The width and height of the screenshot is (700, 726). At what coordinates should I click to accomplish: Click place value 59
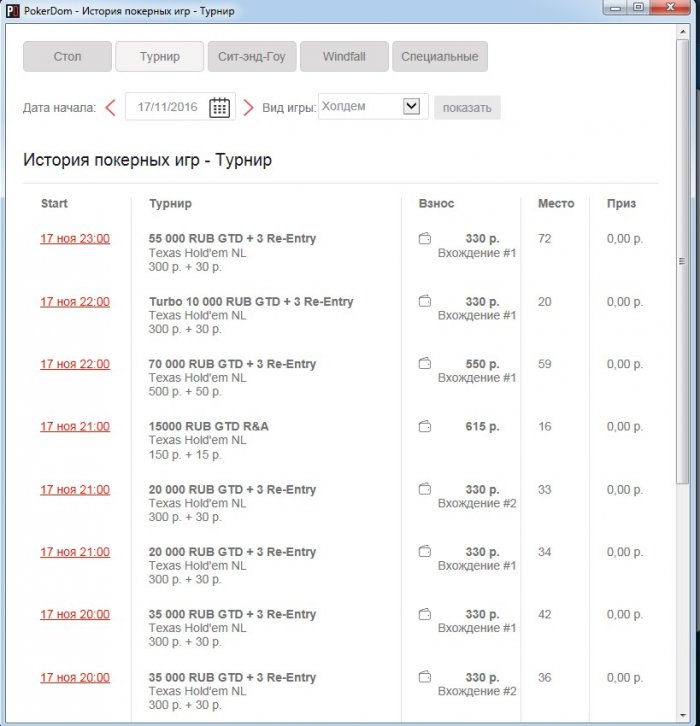544,364
